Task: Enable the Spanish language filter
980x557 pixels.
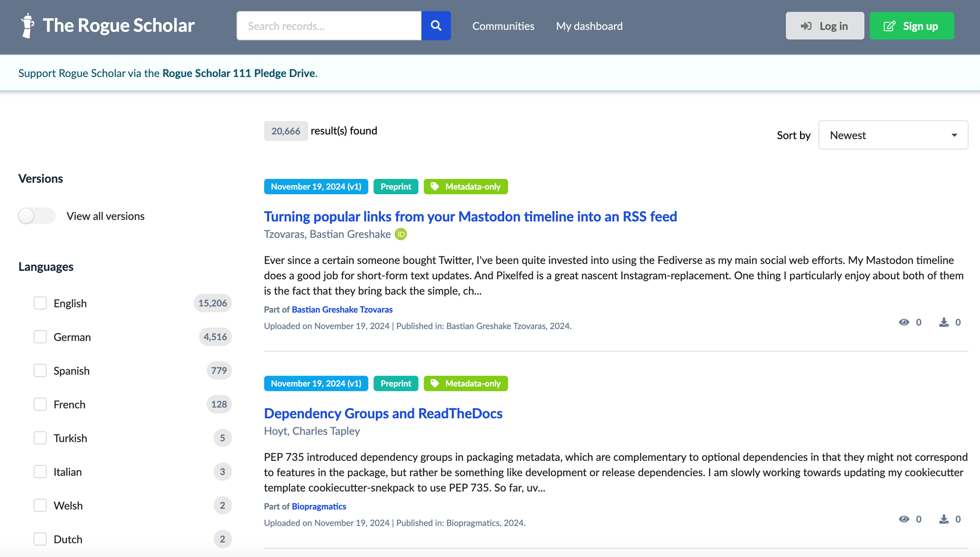Action: (x=40, y=371)
